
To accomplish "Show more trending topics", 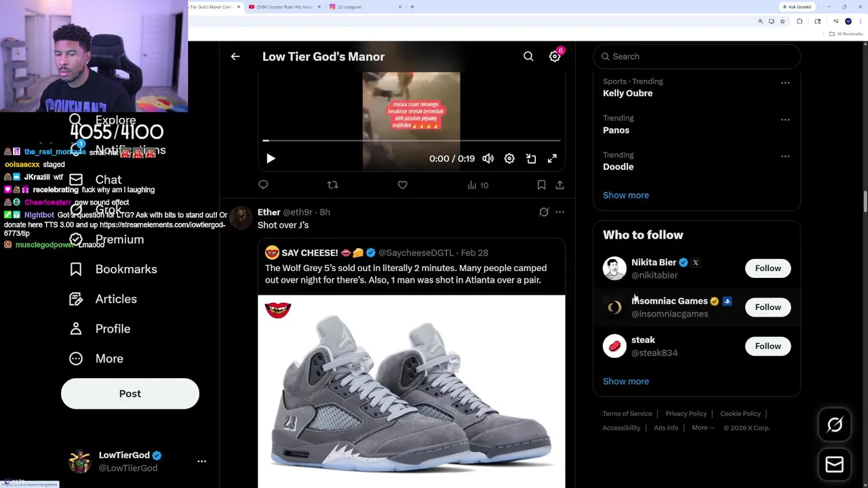I will [x=626, y=195].
